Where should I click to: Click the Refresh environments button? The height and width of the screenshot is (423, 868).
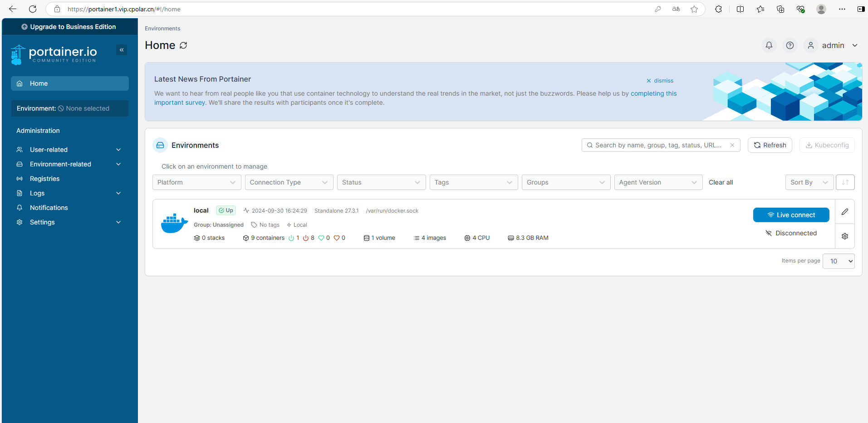(770, 145)
